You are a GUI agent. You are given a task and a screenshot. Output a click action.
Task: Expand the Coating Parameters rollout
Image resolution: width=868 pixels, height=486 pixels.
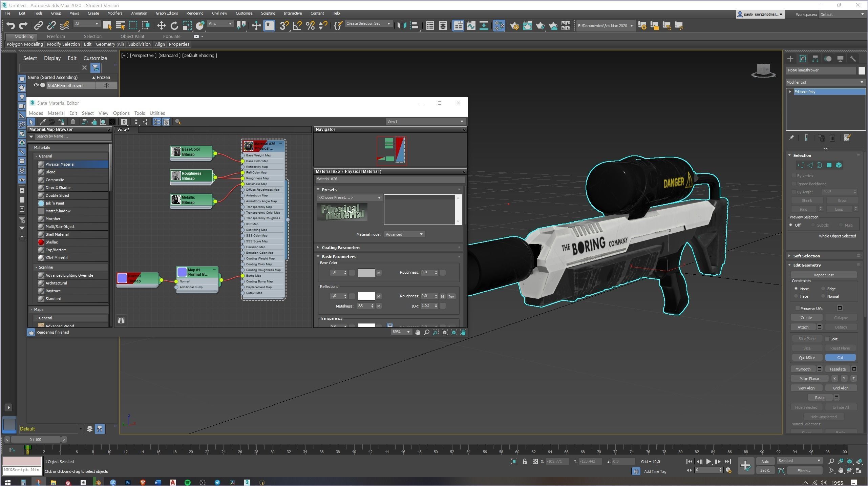(x=341, y=248)
